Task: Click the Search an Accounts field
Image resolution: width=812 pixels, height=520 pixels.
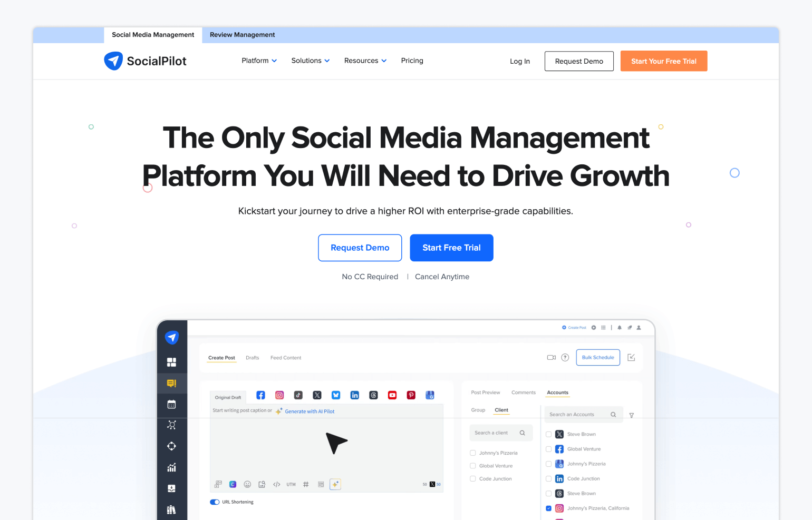Action: (584, 415)
